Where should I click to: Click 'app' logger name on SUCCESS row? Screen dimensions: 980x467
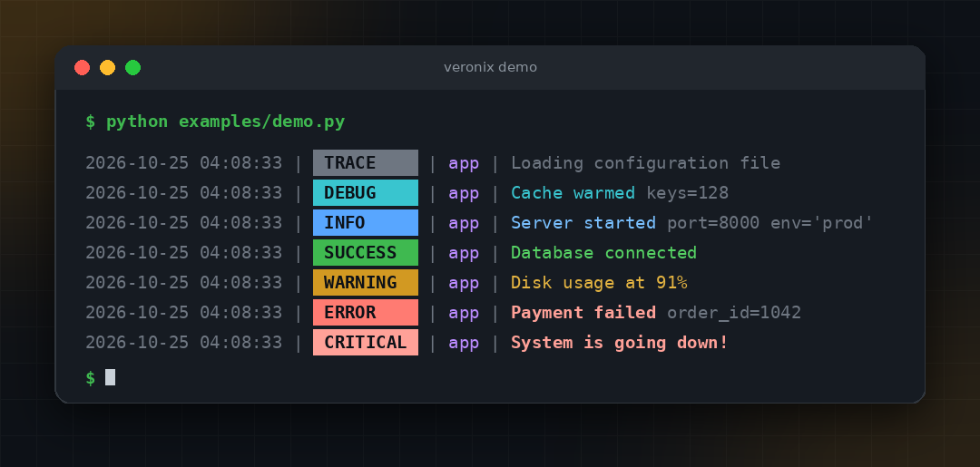click(464, 254)
